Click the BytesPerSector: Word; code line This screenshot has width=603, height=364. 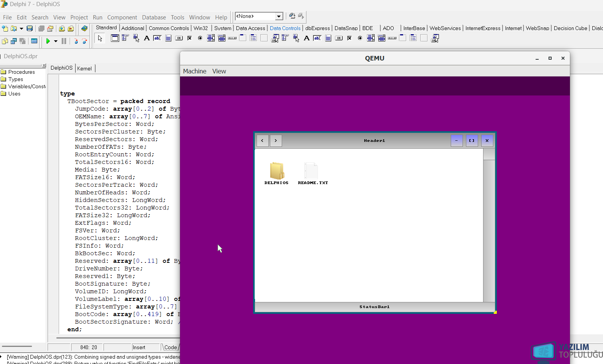[115, 124]
